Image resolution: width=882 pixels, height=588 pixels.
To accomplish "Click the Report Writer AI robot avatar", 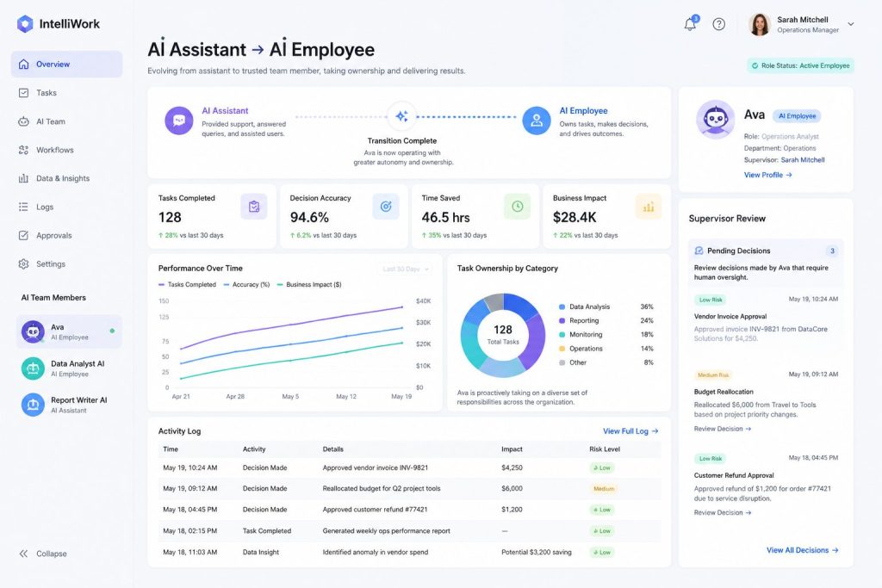I will 33,405.
